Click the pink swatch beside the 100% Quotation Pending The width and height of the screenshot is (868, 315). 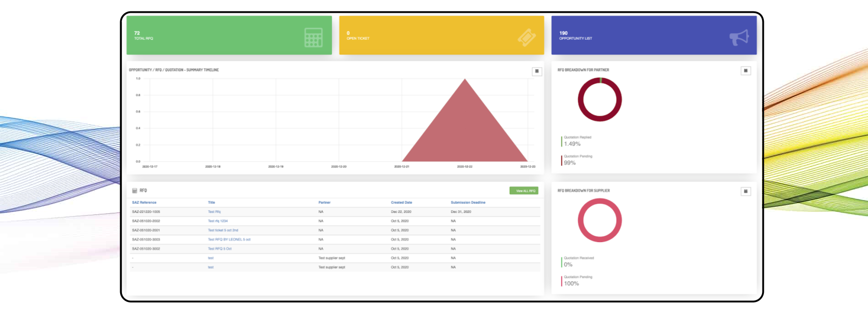[561, 281]
